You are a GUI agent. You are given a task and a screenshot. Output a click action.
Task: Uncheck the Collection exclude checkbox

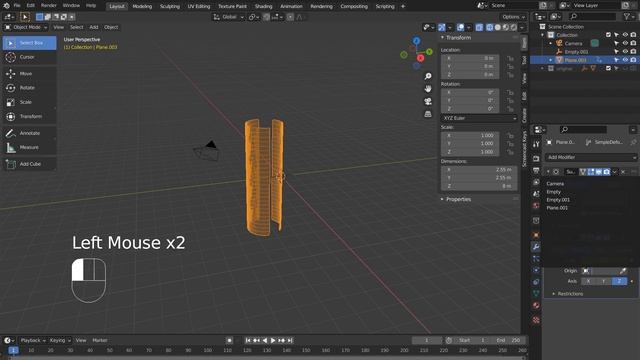(608, 35)
